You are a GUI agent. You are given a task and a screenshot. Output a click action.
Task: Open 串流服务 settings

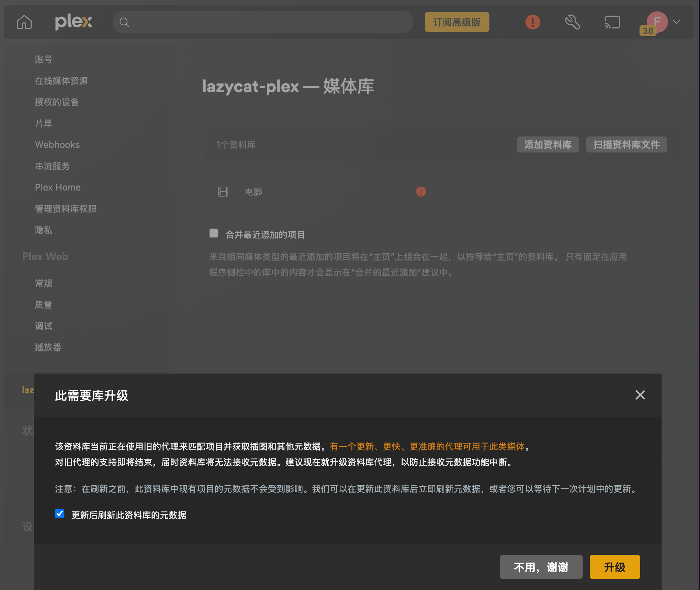(52, 166)
